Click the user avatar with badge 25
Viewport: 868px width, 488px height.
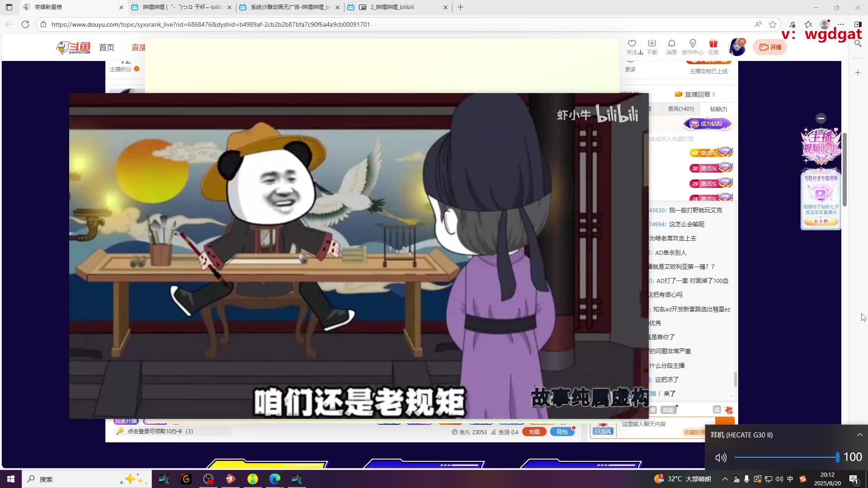pyautogui.click(x=737, y=47)
